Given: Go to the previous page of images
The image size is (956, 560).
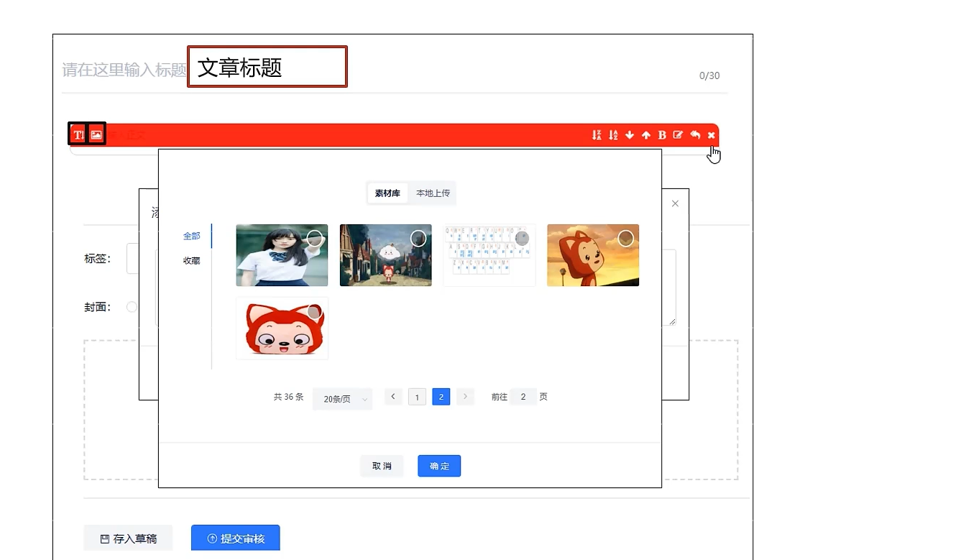Looking at the screenshot, I should click(x=393, y=397).
